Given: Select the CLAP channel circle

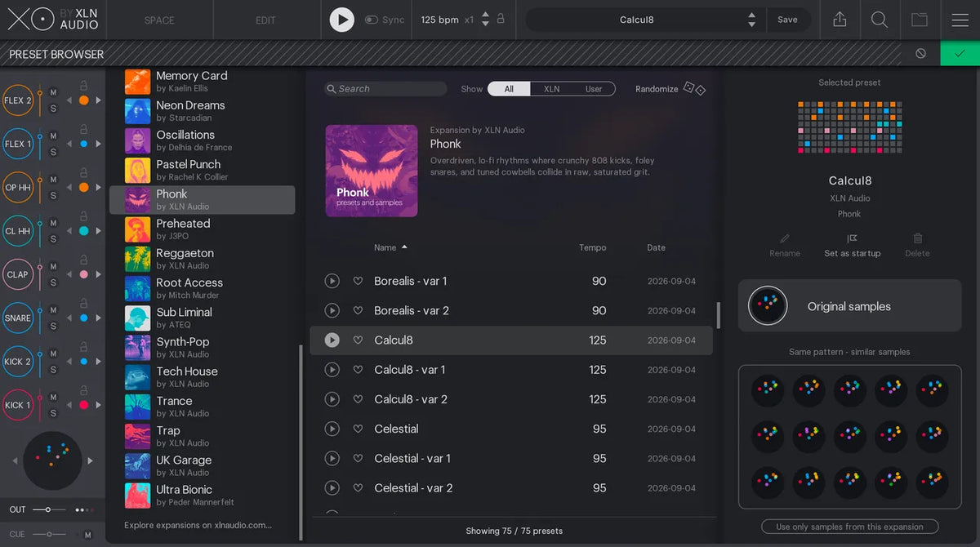Looking at the screenshot, I should [17, 274].
